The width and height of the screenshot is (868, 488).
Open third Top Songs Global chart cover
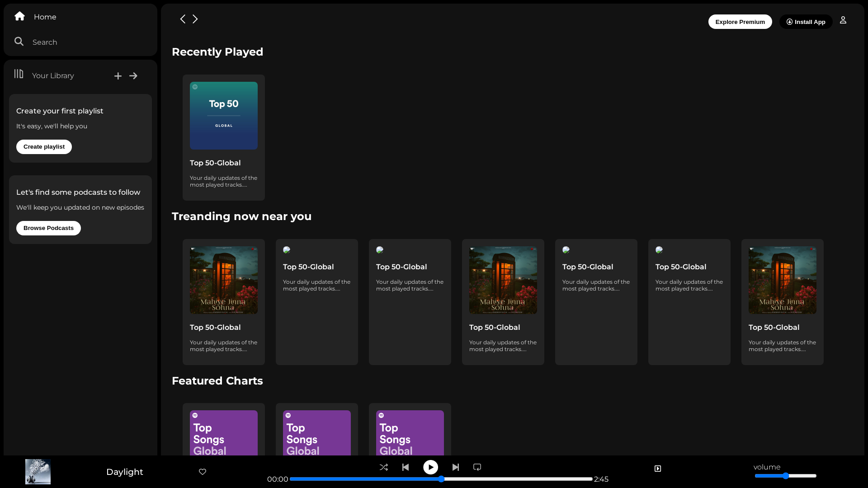410,433
